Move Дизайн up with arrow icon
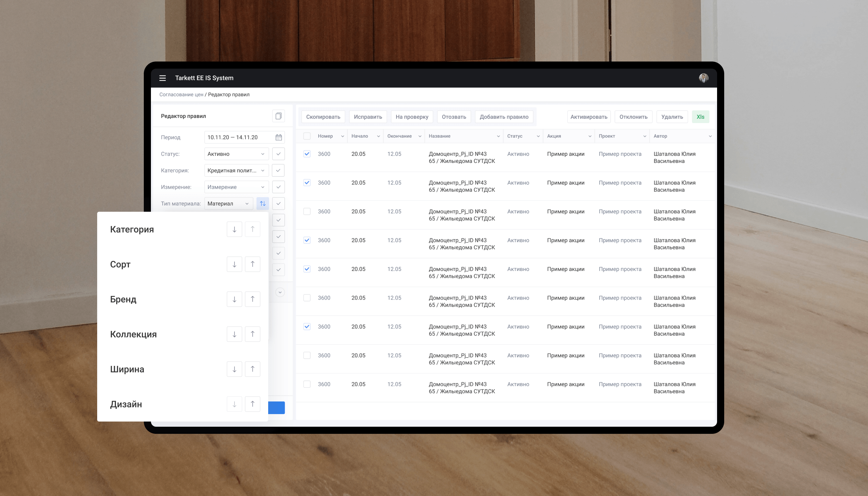The image size is (868, 496). (x=253, y=404)
